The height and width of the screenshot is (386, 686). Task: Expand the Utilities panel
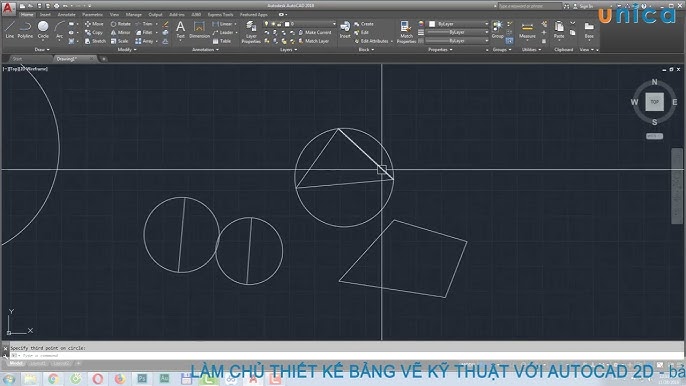[x=531, y=50]
